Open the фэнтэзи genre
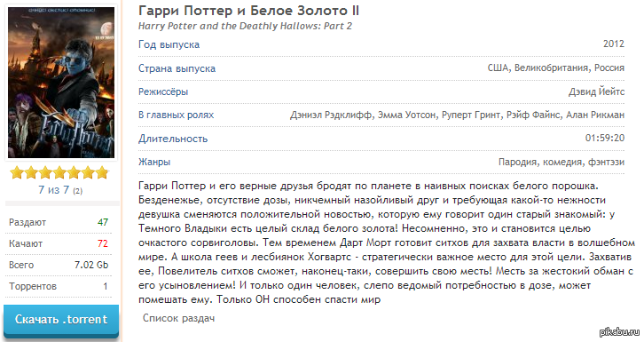This screenshot has width=644, height=342. [606, 162]
